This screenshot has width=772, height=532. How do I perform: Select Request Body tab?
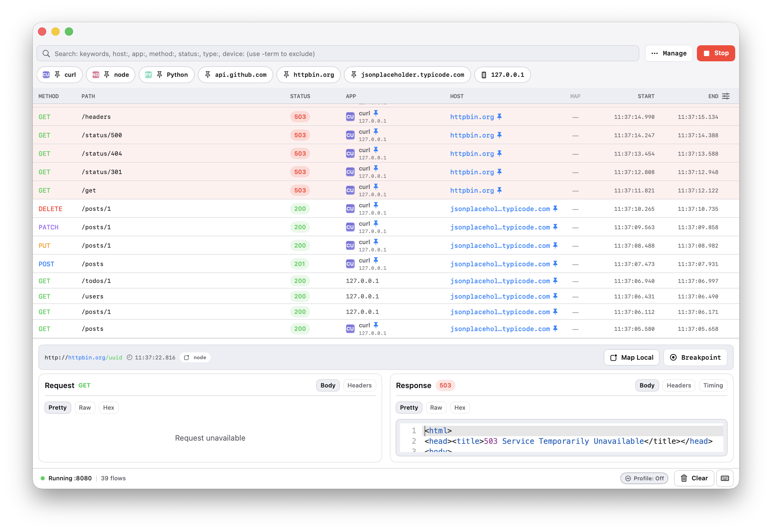pos(328,385)
